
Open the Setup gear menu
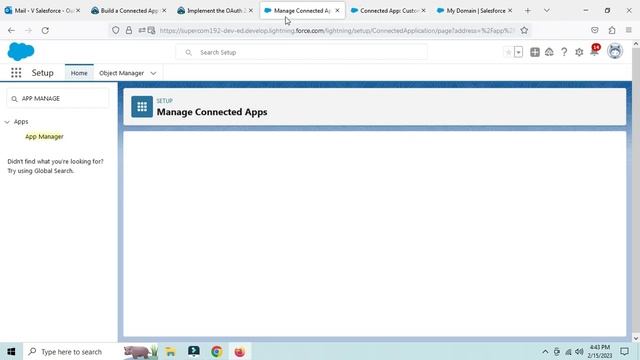579,52
